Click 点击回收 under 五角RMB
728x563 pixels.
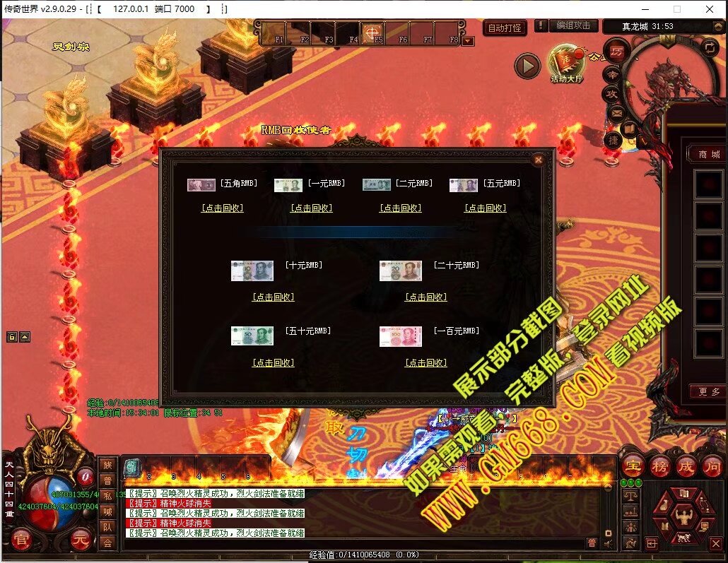point(223,208)
